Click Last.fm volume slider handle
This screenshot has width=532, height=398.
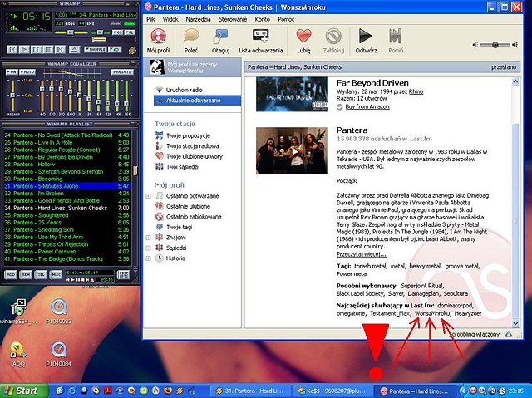pyautogui.click(x=495, y=44)
